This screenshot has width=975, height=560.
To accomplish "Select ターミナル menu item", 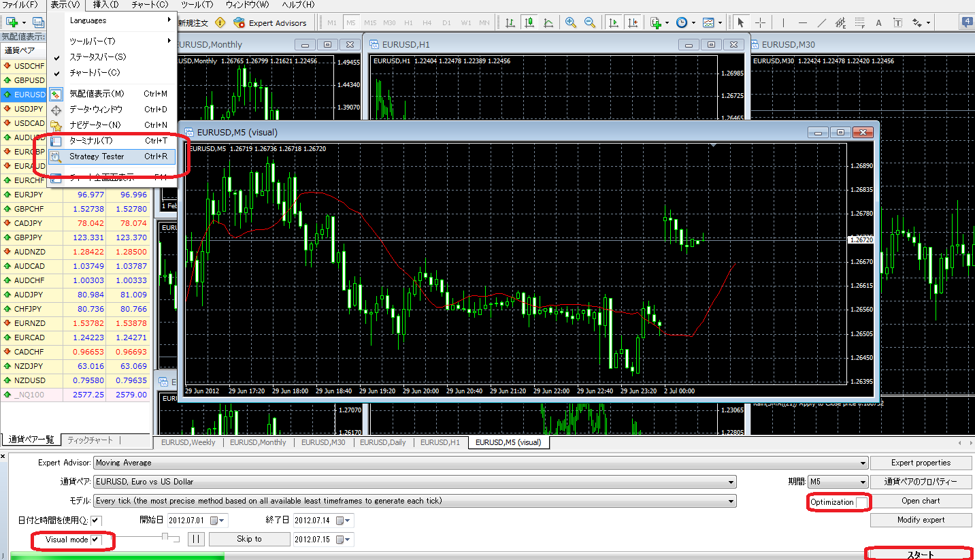I will coord(113,141).
